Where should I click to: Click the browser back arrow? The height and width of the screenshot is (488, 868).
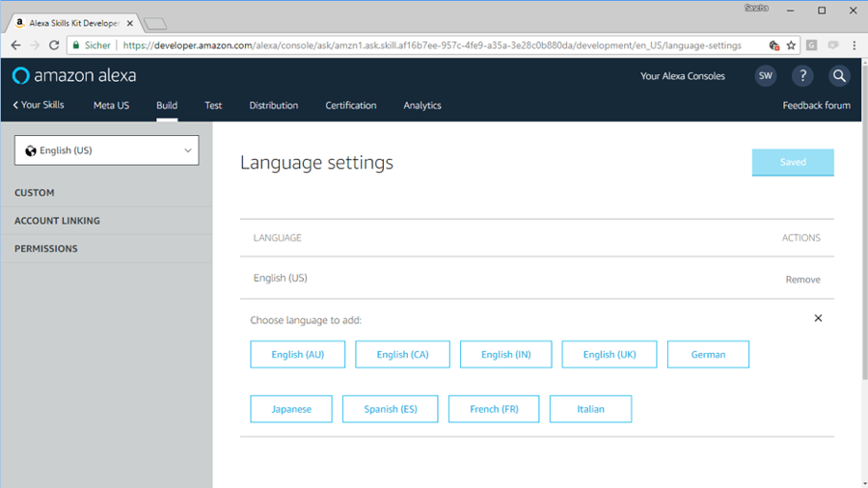coord(15,45)
